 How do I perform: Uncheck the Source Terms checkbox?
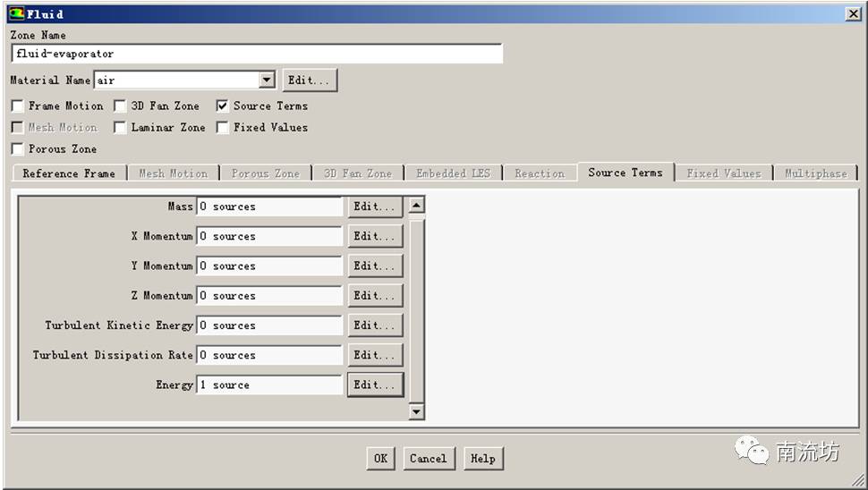222,106
